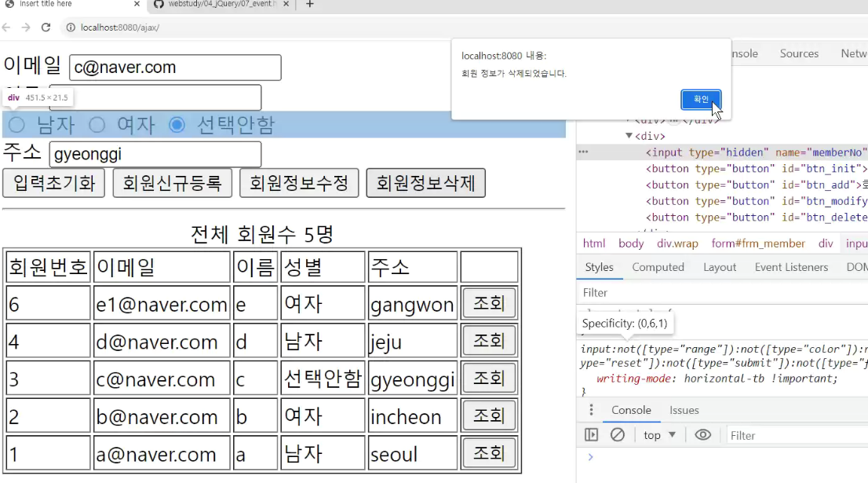Open the drawer three-dot menu

tap(591, 410)
